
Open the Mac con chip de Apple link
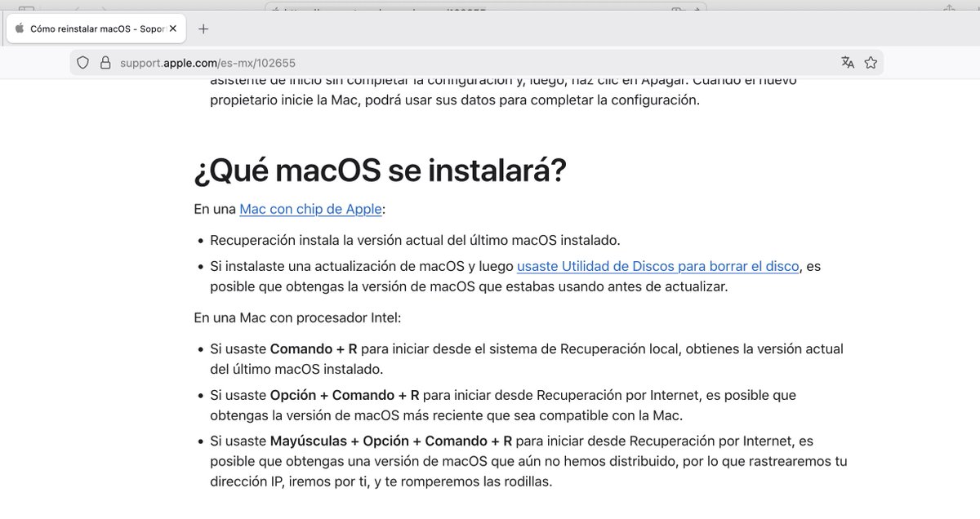point(310,209)
